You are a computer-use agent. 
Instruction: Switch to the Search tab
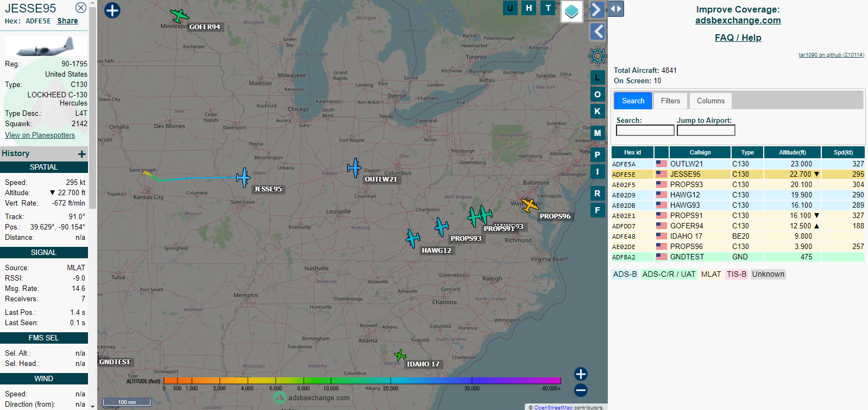coord(633,101)
